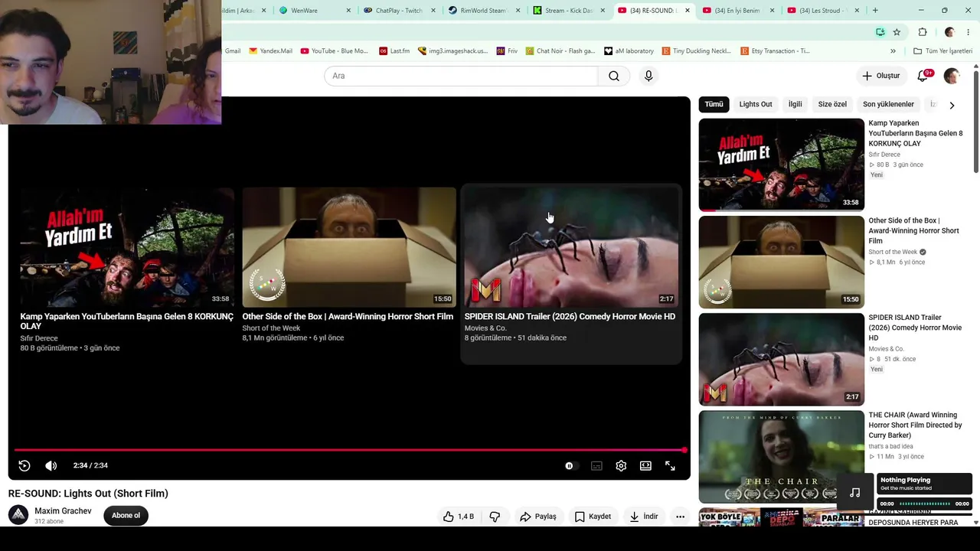
Task: Download the video with İndir
Action: pyautogui.click(x=644, y=517)
